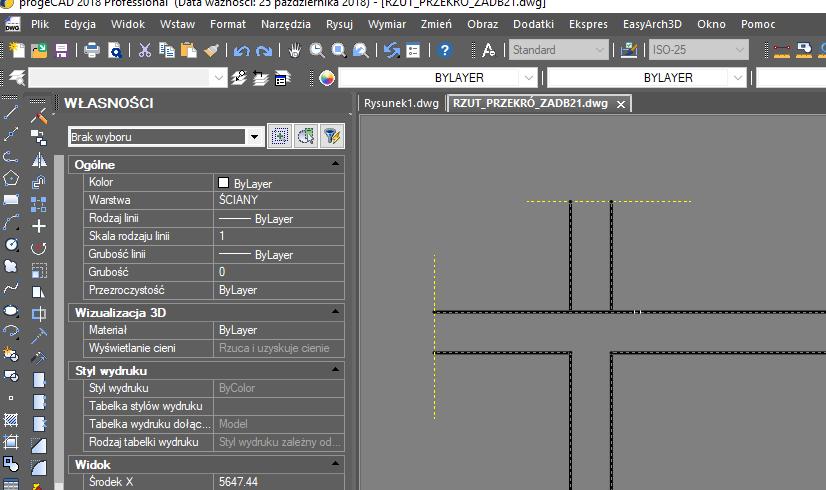Open a drawing file via folder icon
826x490 pixels.
pos(39,50)
